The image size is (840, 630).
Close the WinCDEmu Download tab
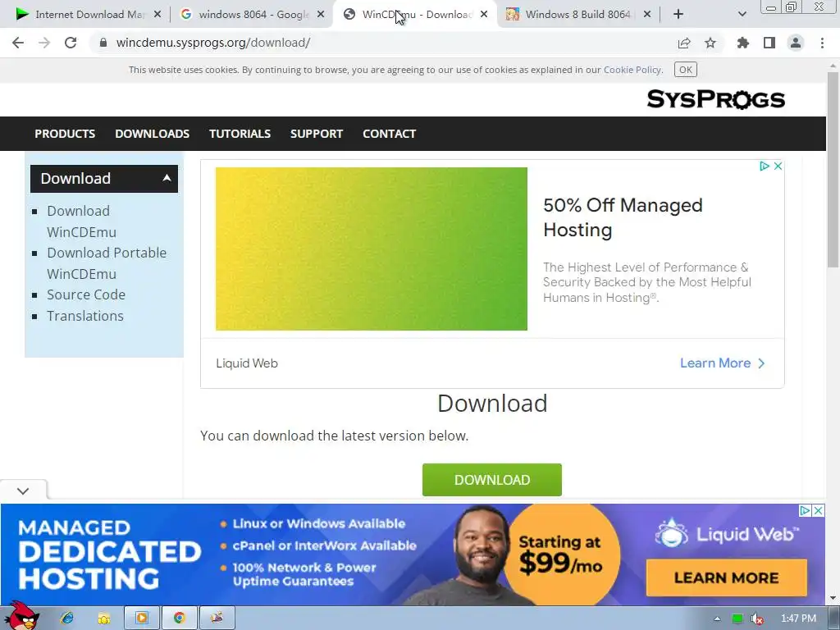coord(484,15)
